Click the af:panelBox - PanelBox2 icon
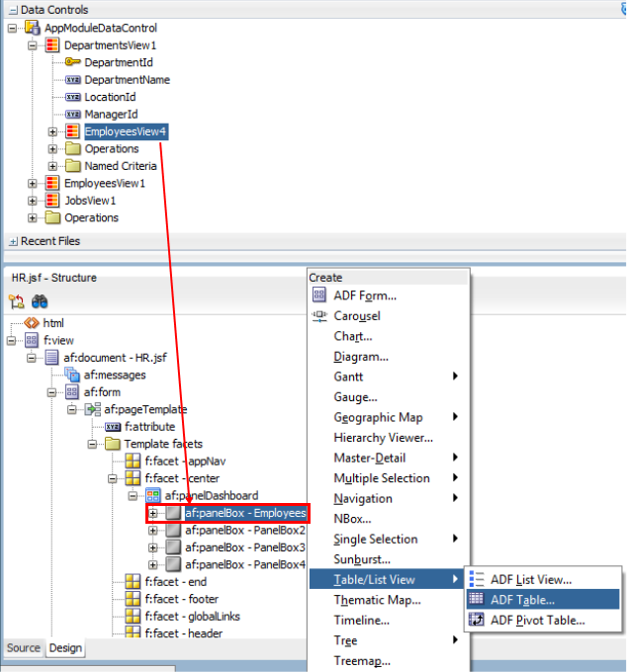Image resolution: width=627 pixels, height=672 pixels. click(x=173, y=530)
